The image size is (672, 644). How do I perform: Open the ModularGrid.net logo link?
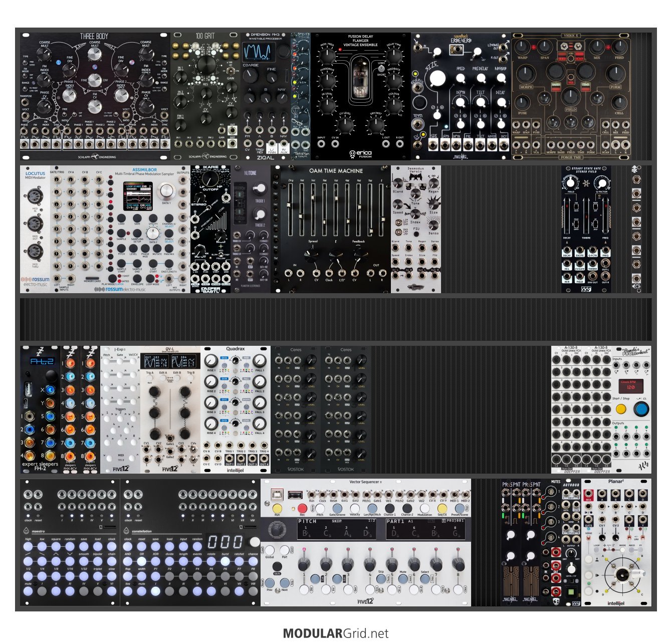click(x=335, y=633)
